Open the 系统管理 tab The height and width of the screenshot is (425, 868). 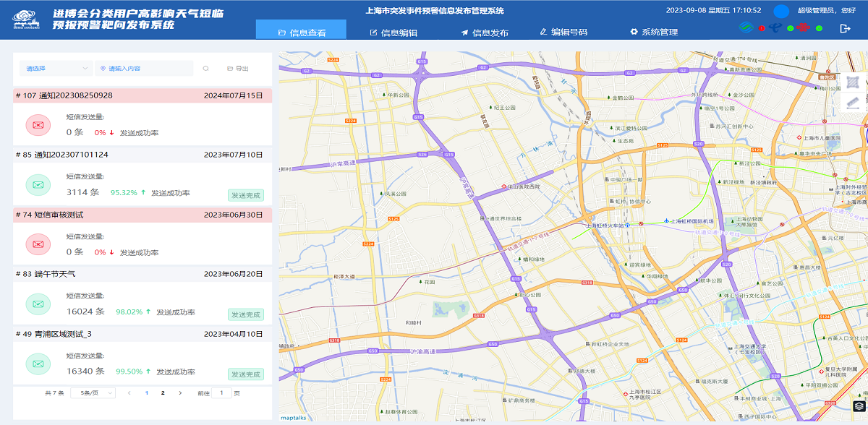coord(654,33)
